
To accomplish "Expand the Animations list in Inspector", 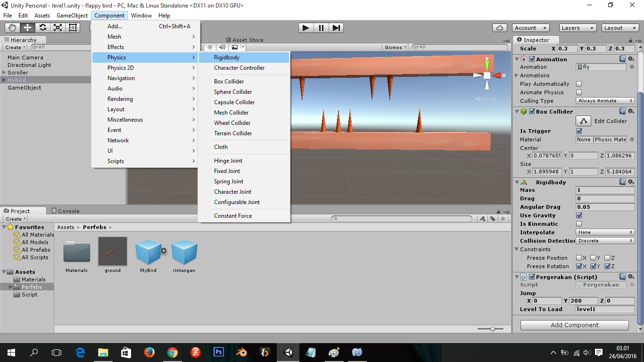I will coord(516,75).
